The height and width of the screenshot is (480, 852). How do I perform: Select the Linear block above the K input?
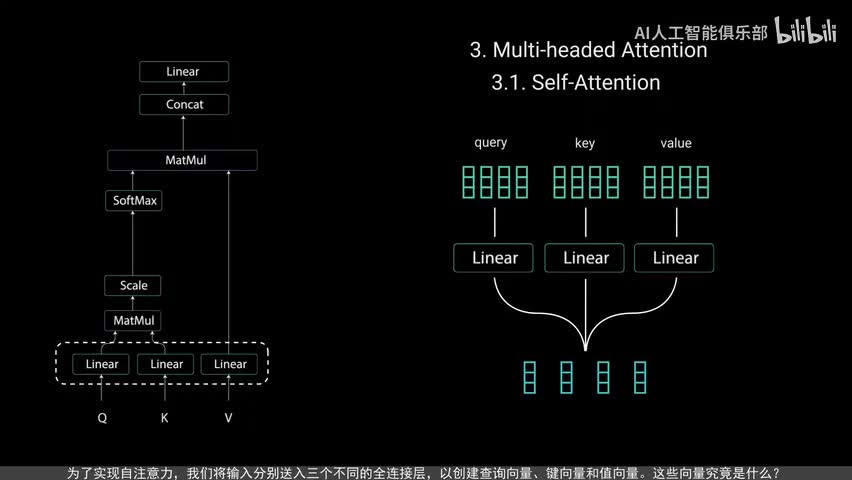[x=166, y=364]
